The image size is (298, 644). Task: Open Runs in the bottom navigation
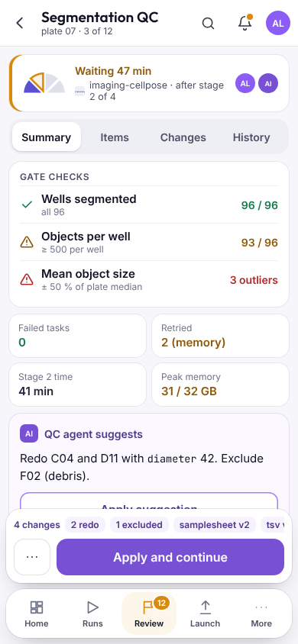[93, 614]
